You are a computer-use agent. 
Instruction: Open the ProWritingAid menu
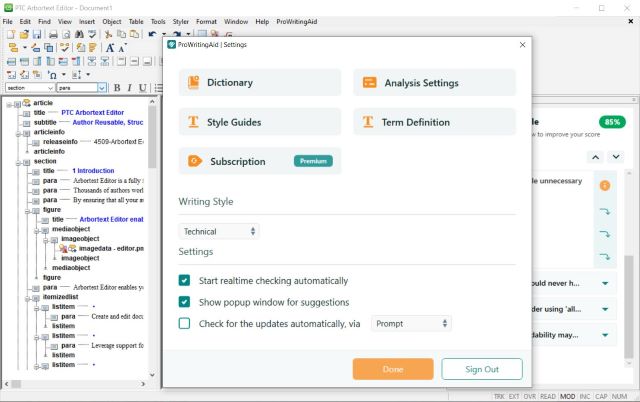(x=297, y=22)
